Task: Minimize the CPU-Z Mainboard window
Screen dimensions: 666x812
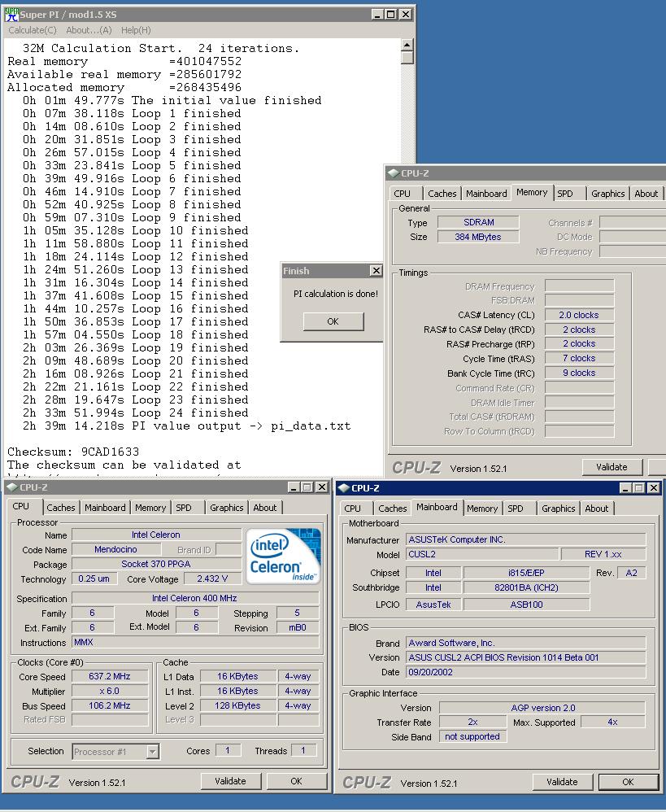Action: click(x=625, y=488)
